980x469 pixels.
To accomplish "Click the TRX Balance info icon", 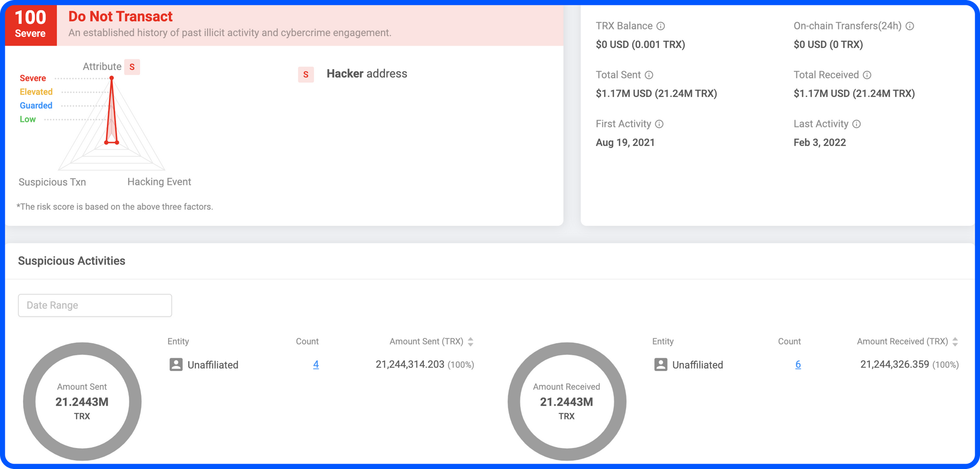I will [x=660, y=26].
